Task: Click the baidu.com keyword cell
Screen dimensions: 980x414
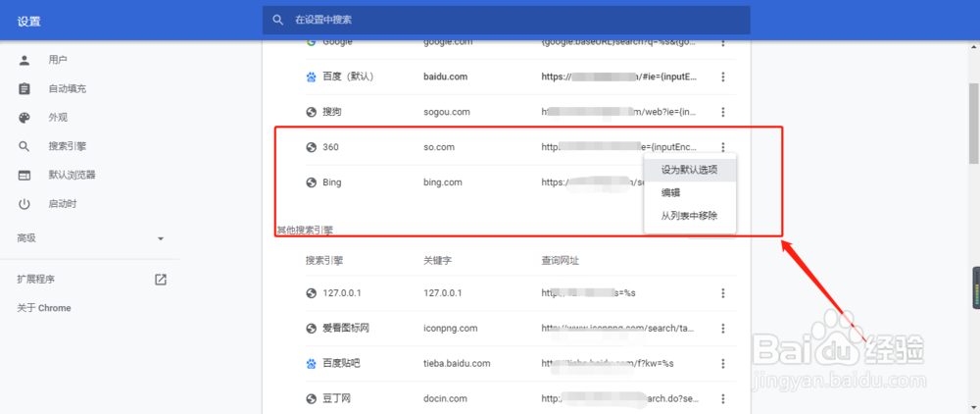Action: tap(445, 77)
